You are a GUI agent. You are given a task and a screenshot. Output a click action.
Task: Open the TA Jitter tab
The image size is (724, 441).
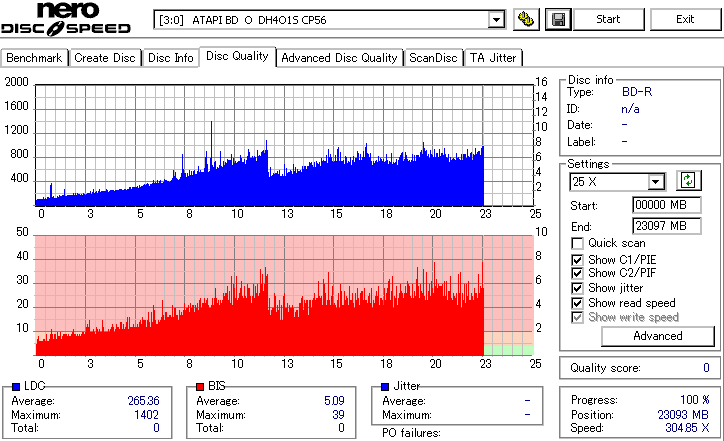click(493, 58)
